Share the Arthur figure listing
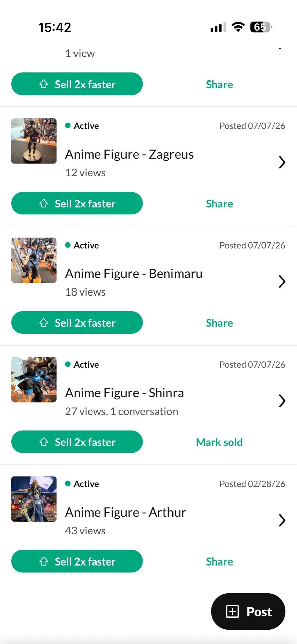297x644 pixels. coord(219,561)
